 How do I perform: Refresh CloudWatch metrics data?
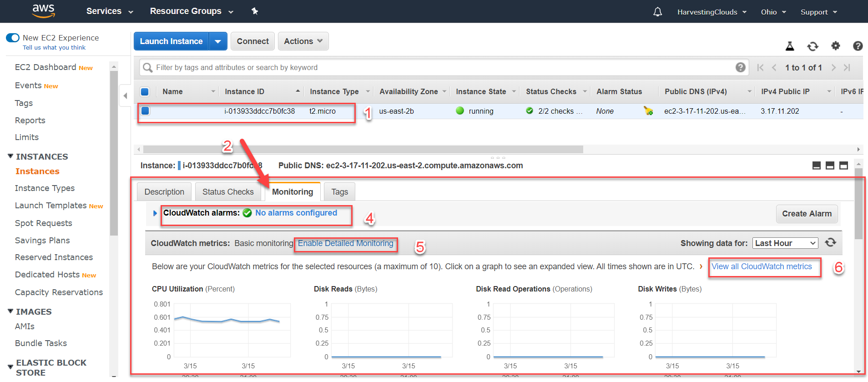(x=831, y=242)
